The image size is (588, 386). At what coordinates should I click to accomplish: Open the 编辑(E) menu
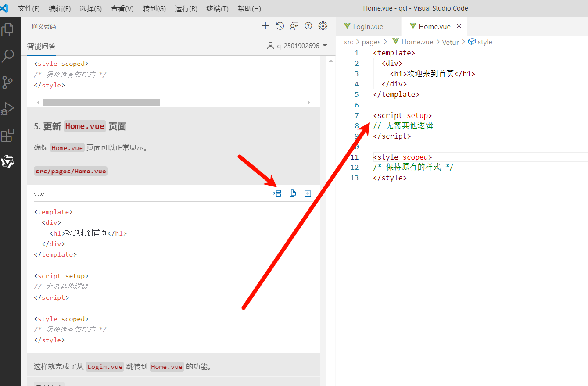[x=60, y=8]
